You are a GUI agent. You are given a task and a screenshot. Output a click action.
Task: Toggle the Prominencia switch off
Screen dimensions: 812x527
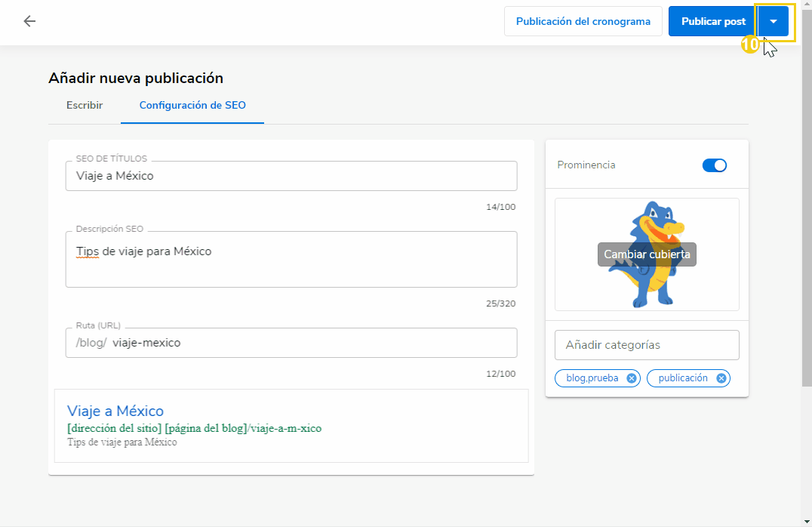[x=714, y=165]
